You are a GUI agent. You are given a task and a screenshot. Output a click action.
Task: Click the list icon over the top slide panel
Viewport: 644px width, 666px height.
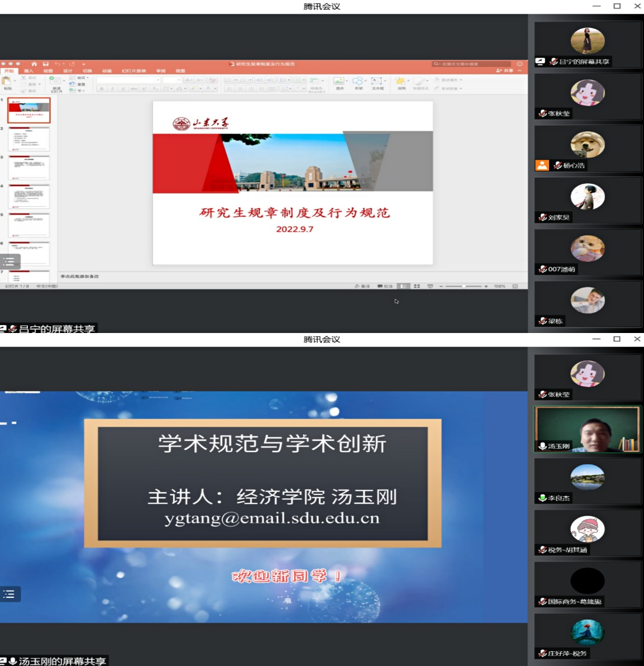click(x=9, y=261)
